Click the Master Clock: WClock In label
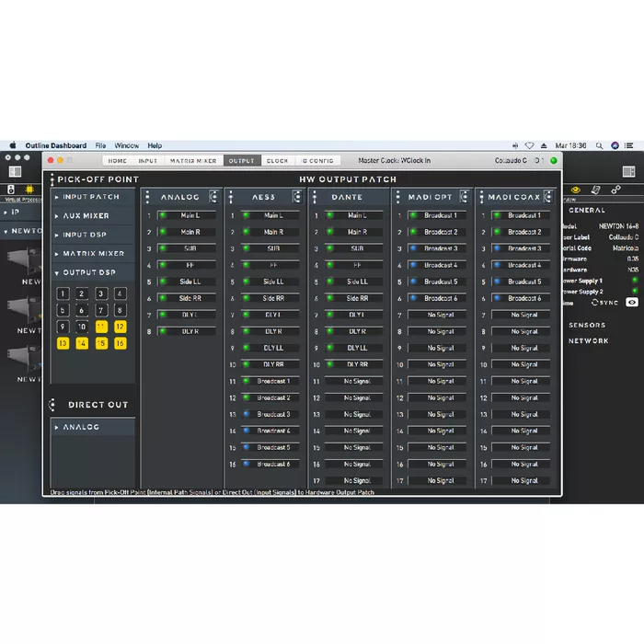 (x=395, y=161)
